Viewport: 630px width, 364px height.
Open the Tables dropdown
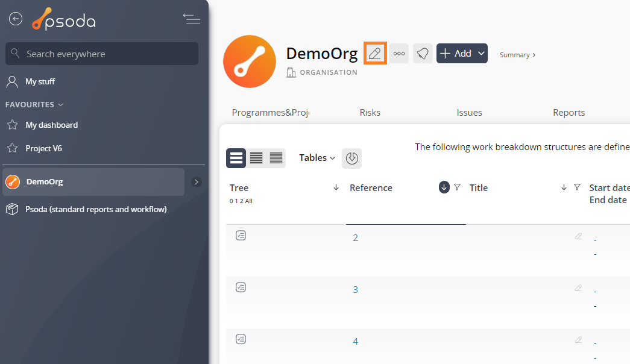coord(317,158)
